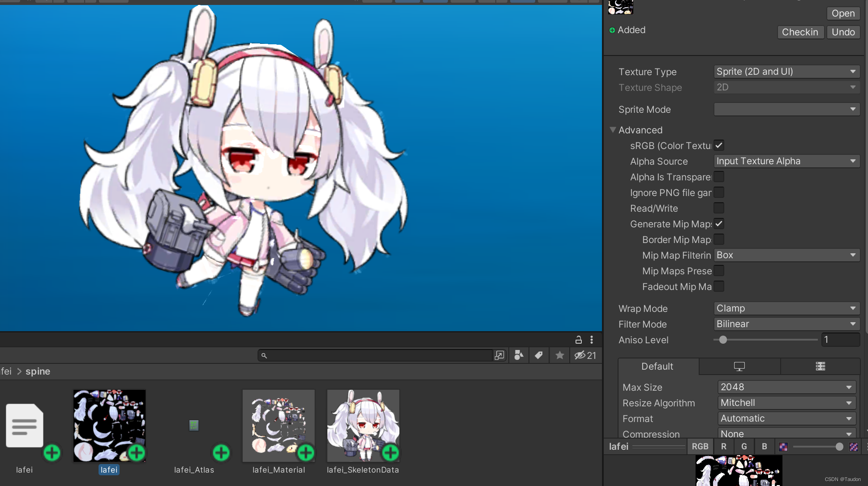The image size is (868, 486).
Task: Click the Checkin button
Action: pyautogui.click(x=800, y=32)
